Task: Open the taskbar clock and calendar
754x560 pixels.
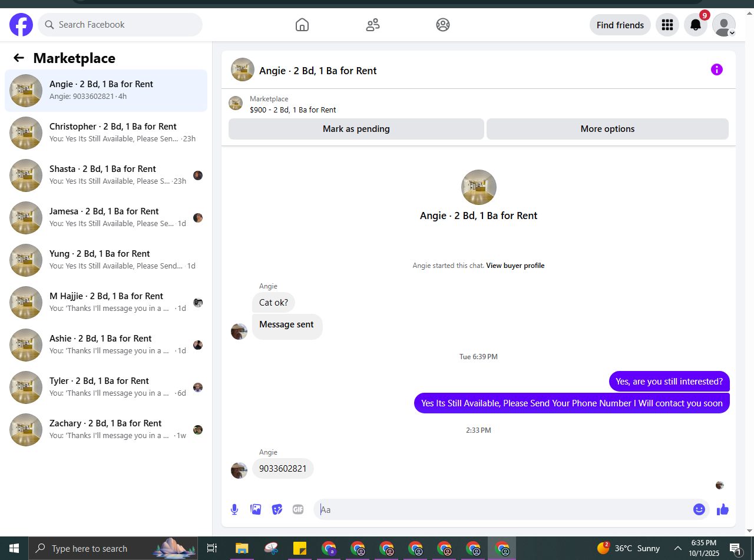Action: (x=703, y=548)
